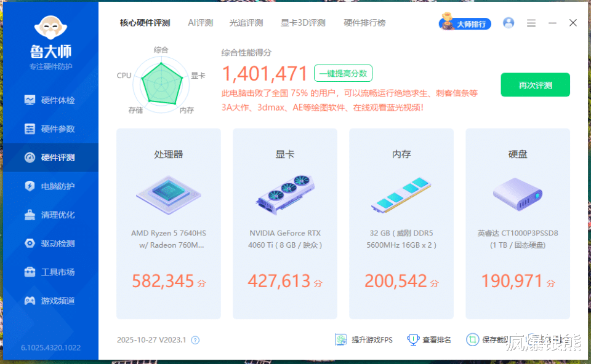Open 硬件体检 in the sidebar

pos(50,100)
